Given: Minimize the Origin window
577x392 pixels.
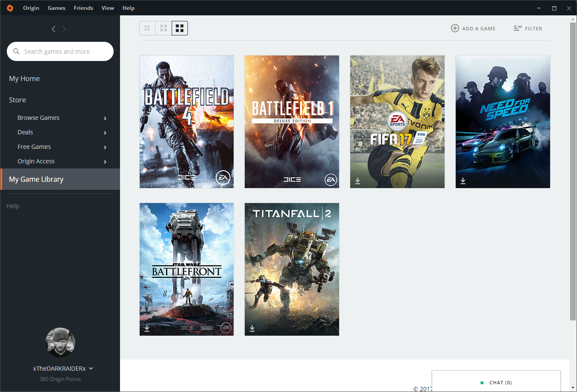Looking at the screenshot, I should pyautogui.click(x=539, y=8).
